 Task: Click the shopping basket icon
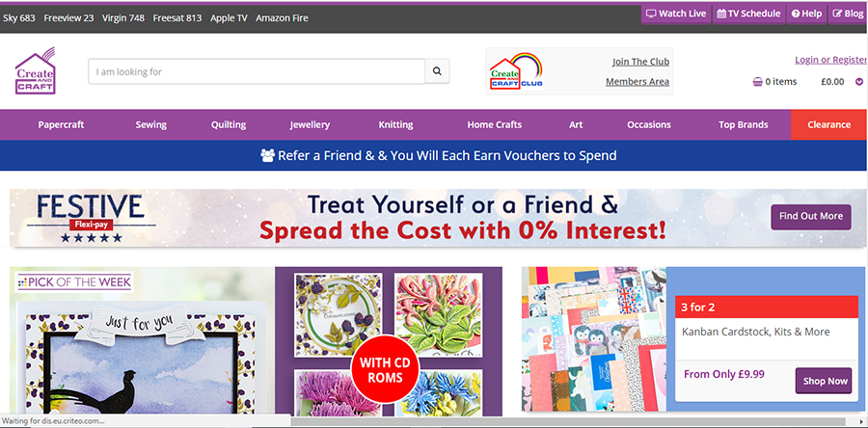pos(758,82)
